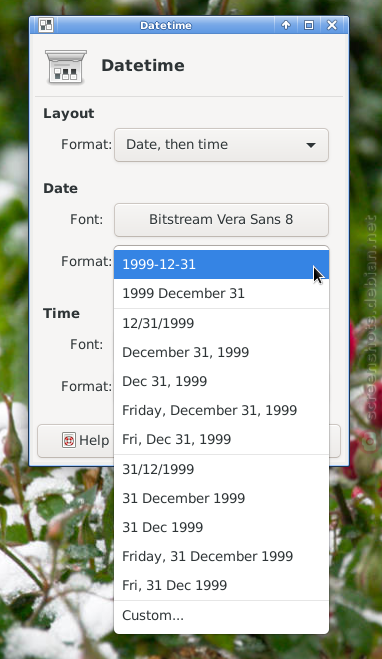Select the 12/31/1999 format option
This screenshot has height=659, width=382.
coord(221,323)
